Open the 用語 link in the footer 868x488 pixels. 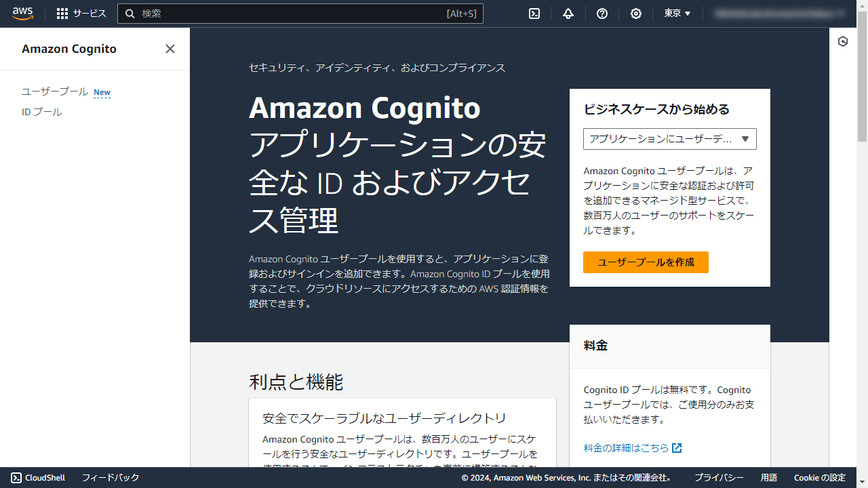(x=769, y=477)
